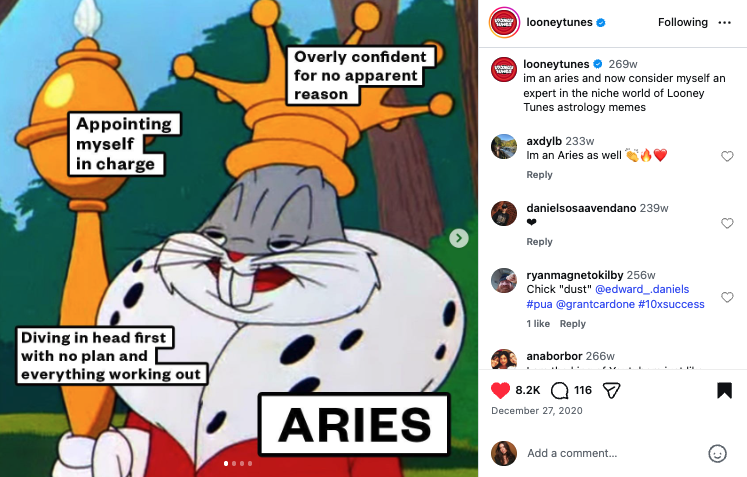This screenshot has width=747, height=477.
Task: Go to next carousel image arrow
Action: pos(459,238)
